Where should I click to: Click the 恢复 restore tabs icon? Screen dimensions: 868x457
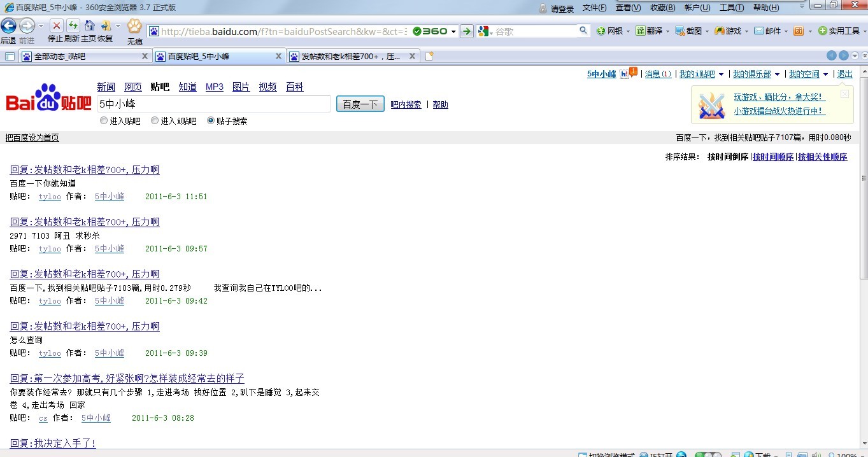click(x=105, y=25)
